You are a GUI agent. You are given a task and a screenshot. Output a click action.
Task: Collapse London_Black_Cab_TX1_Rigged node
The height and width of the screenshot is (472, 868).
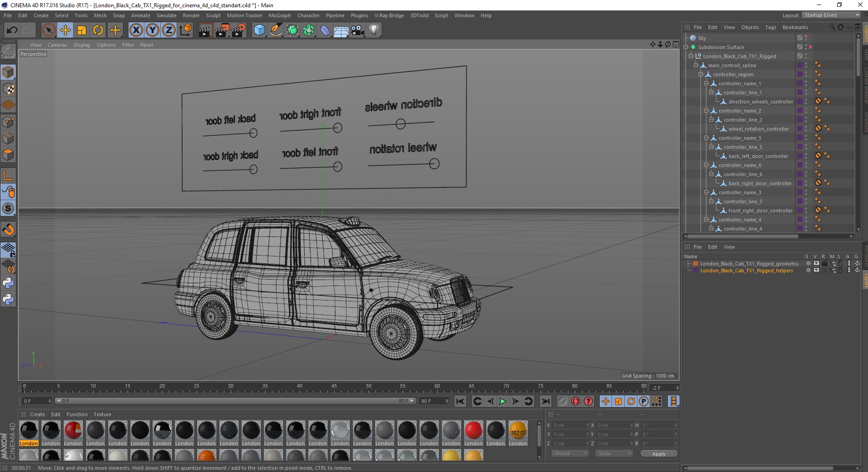[691, 56]
